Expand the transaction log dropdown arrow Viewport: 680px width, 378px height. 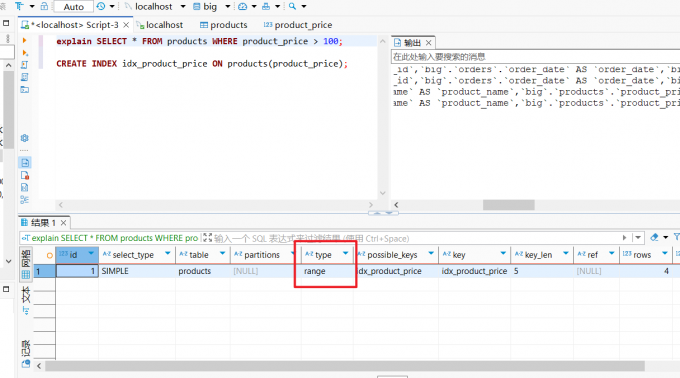[x=112, y=7]
